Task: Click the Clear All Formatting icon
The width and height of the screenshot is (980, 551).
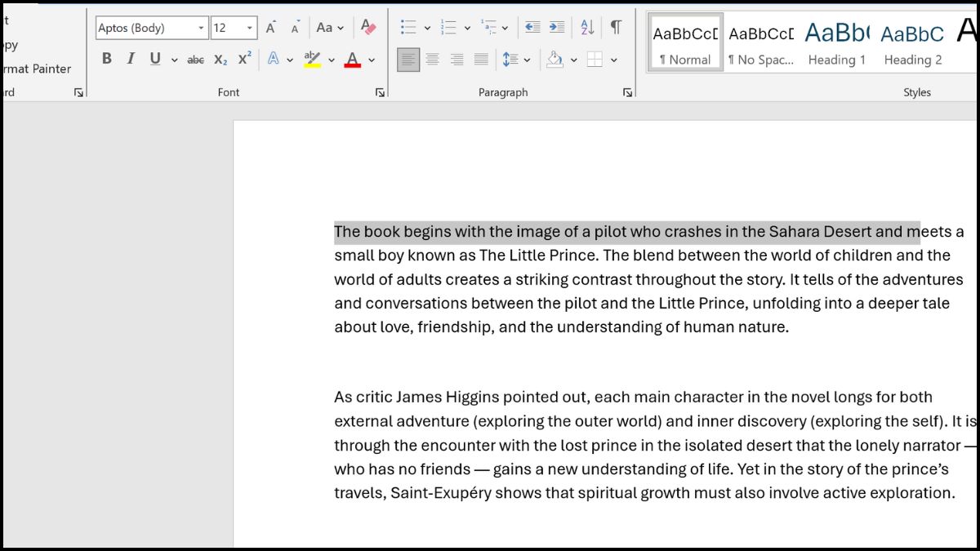Action: tap(368, 28)
